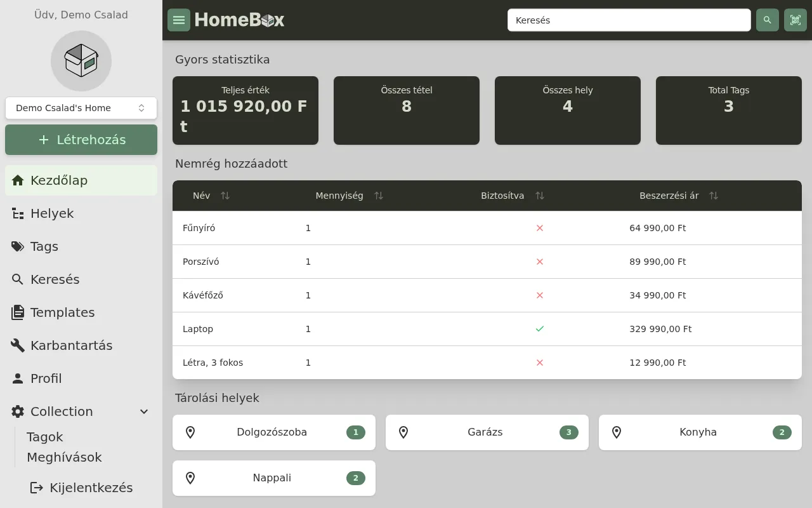This screenshot has width=812, height=508.
Task: Click the Keresés search input field
Action: (629, 20)
